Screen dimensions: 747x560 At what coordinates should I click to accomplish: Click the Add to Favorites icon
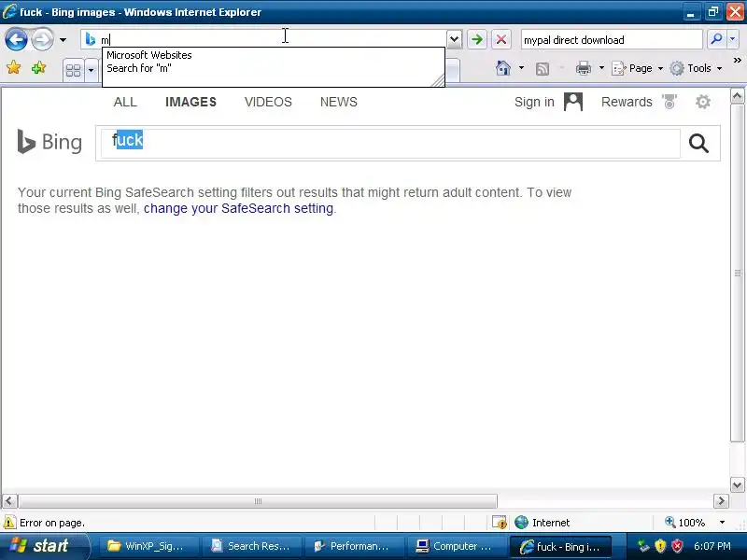pos(38,68)
